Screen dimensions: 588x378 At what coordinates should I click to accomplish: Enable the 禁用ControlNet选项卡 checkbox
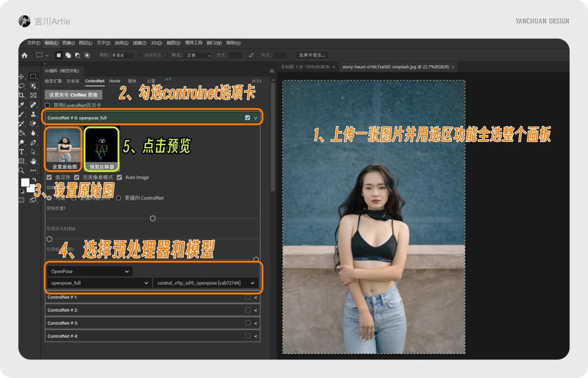coord(47,105)
